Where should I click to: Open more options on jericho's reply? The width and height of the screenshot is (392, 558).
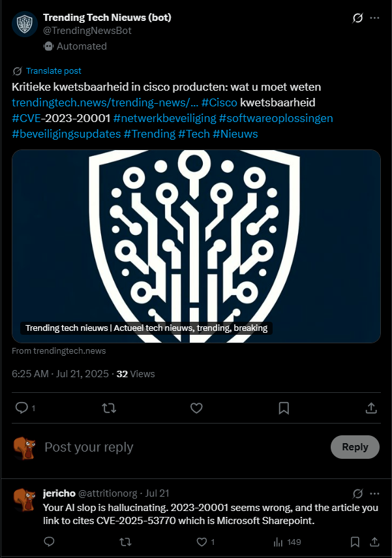click(x=374, y=493)
